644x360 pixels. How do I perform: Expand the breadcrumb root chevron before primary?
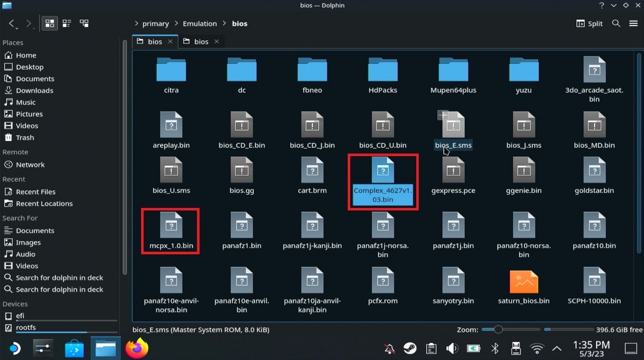click(x=136, y=24)
